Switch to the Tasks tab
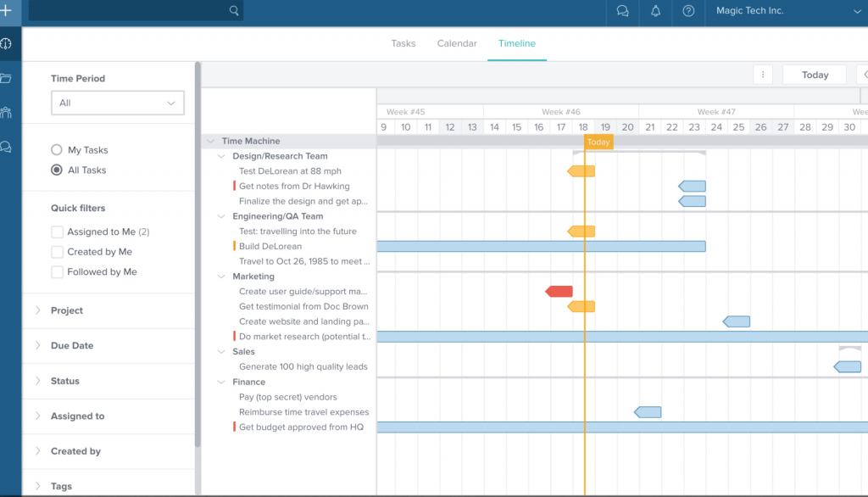 click(404, 43)
